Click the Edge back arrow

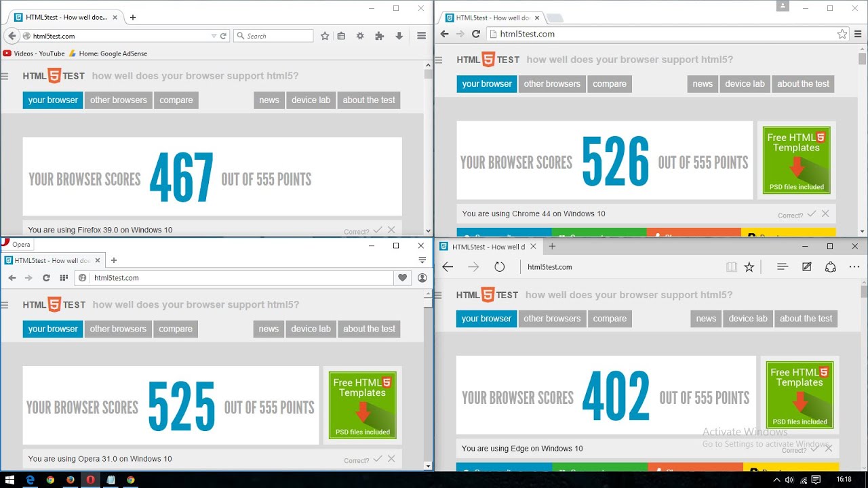coord(448,267)
